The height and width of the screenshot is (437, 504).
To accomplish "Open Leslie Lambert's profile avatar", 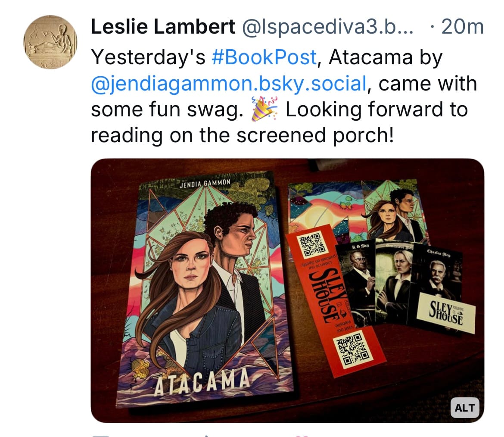I will 50,42.
